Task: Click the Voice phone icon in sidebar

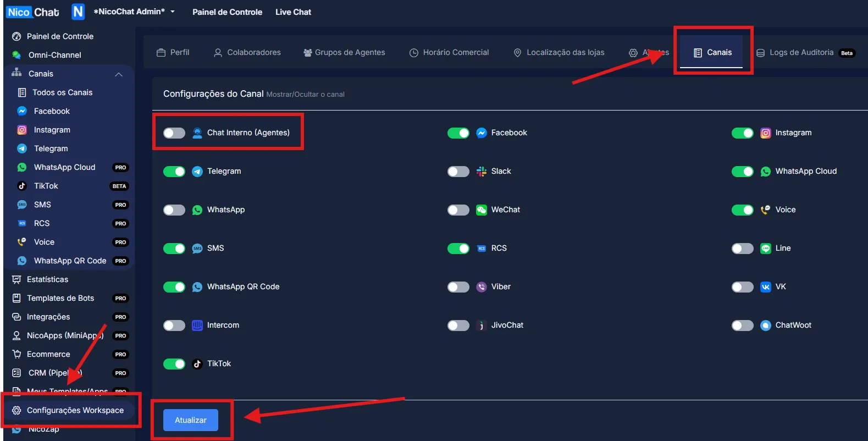Action: [x=22, y=242]
